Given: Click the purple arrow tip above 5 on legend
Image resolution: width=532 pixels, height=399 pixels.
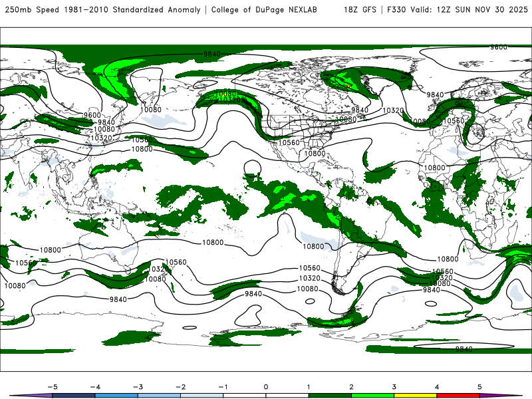Looking at the screenshot, I should coord(501,396).
